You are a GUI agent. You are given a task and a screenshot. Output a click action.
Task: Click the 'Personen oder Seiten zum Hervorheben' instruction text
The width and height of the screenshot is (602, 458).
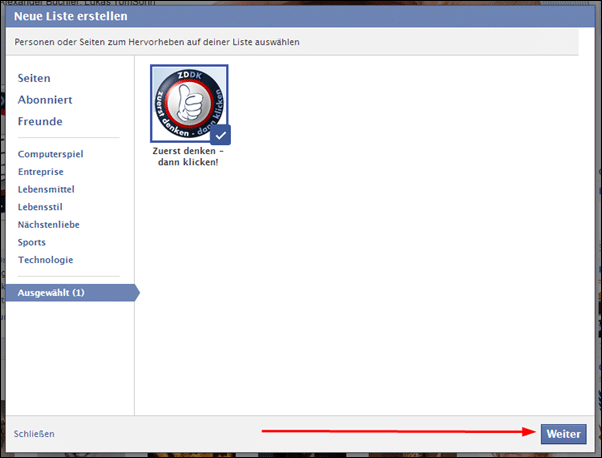tap(157, 42)
